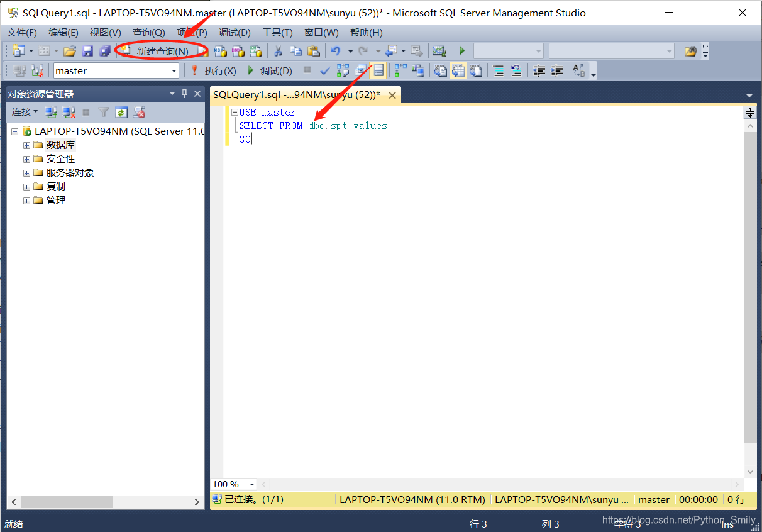Expand the 复制 folder

[26, 187]
